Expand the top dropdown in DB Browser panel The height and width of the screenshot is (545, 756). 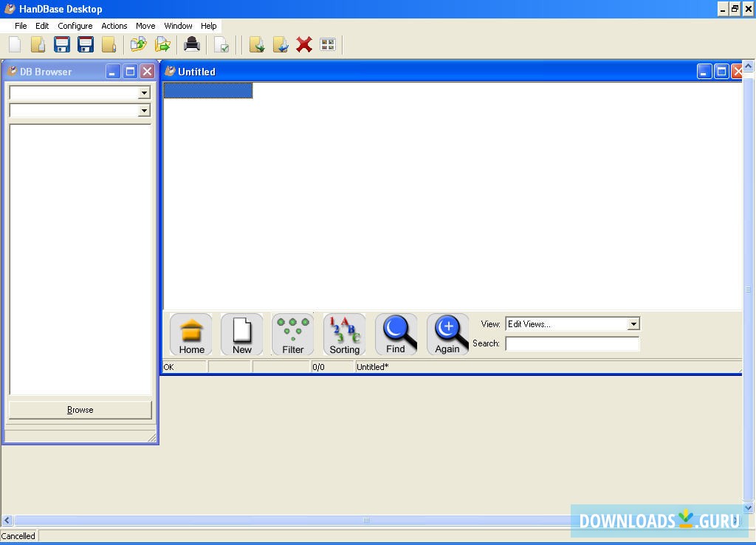tap(145, 92)
